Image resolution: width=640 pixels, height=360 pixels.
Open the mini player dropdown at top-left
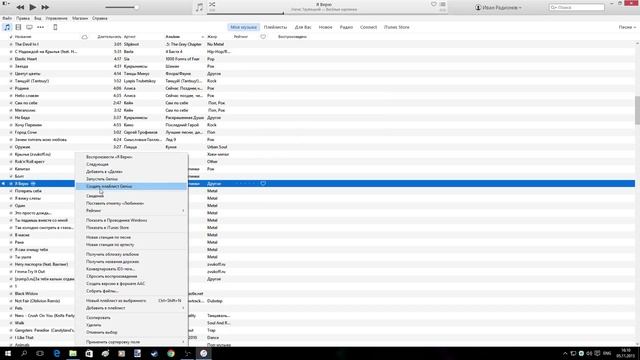click(x=6, y=3)
